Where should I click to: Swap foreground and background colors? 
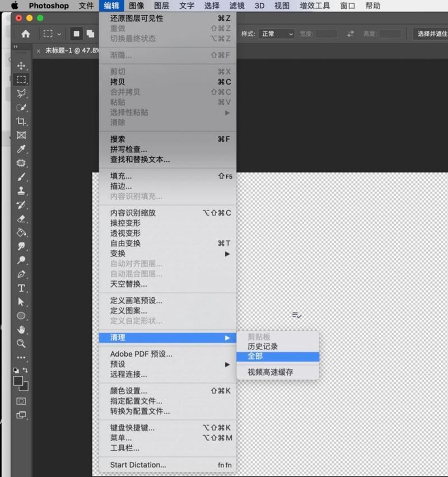click(x=25, y=370)
